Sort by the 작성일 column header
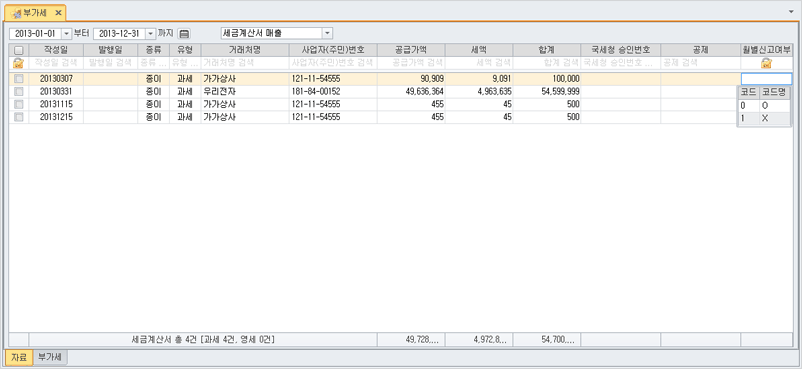Viewport: 802px width, 369px height. 56,50
